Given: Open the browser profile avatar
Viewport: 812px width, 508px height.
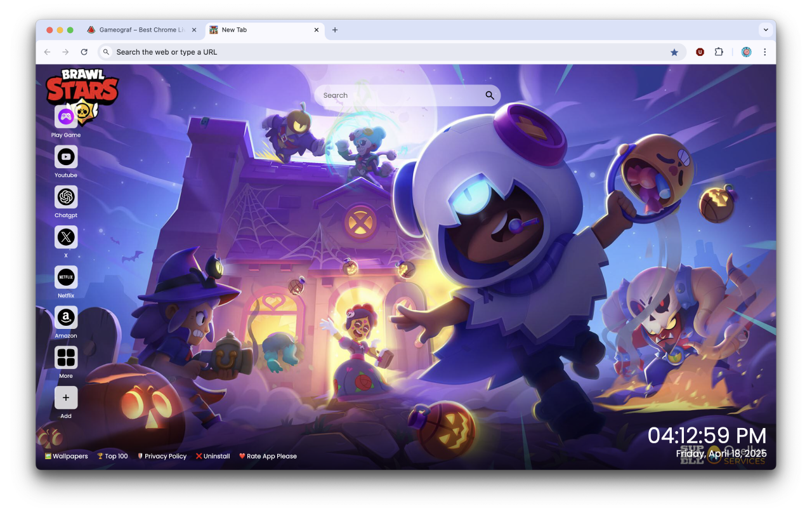Looking at the screenshot, I should tap(746, 51).
